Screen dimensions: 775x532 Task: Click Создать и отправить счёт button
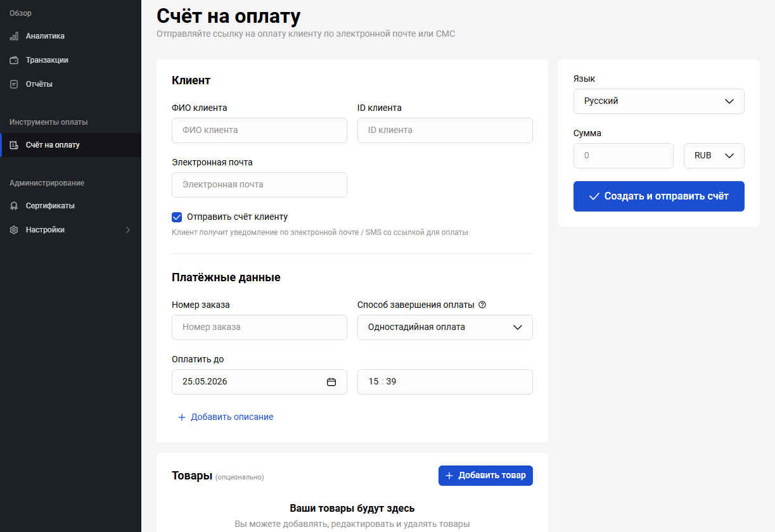(x=659, y=196)
